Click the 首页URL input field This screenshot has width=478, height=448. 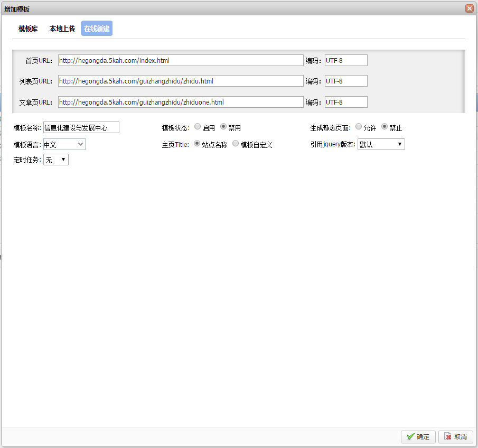click(x=181, y=61)
